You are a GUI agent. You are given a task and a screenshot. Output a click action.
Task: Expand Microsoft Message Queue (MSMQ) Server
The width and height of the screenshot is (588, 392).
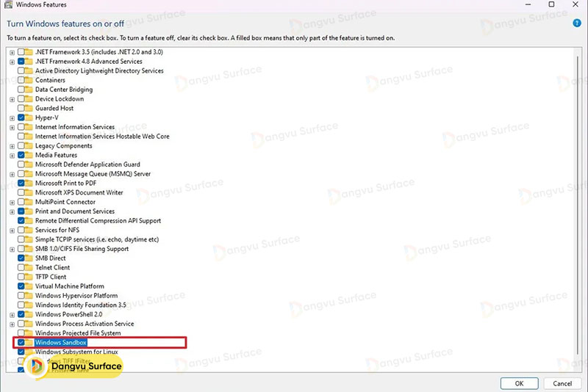coord(12,174)
